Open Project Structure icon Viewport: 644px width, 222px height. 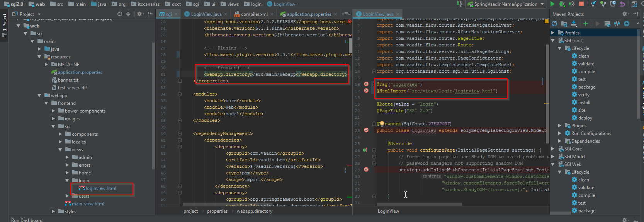(634, 4)
